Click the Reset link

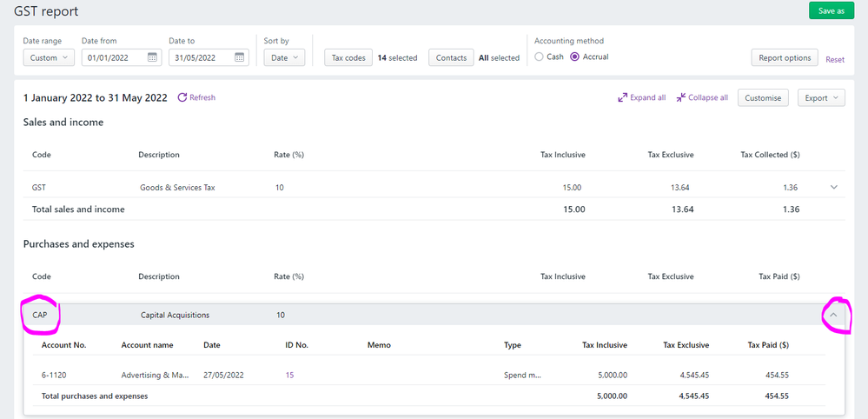(x=834, y=60)
